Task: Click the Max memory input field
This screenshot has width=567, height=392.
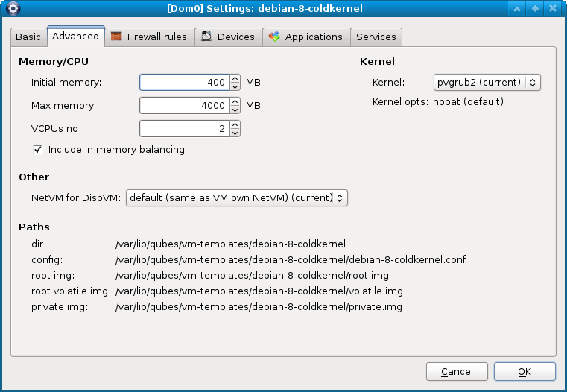Action: (x=185, y=106)
